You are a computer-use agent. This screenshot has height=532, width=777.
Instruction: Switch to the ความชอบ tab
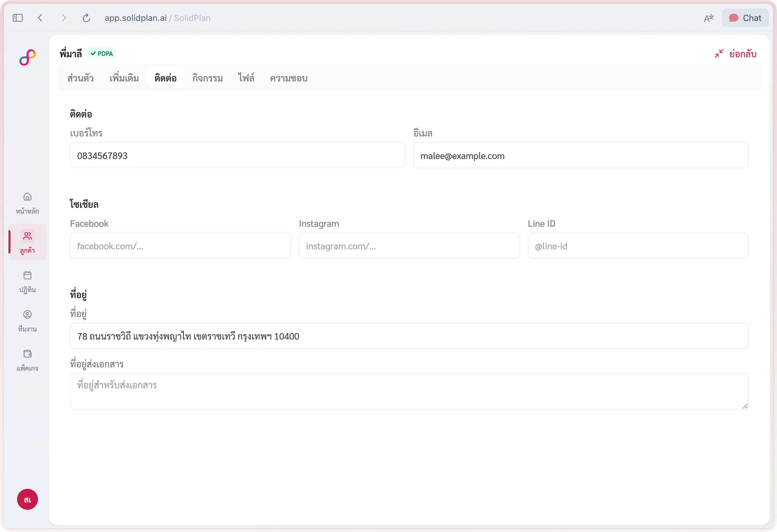tap(289, 78)
